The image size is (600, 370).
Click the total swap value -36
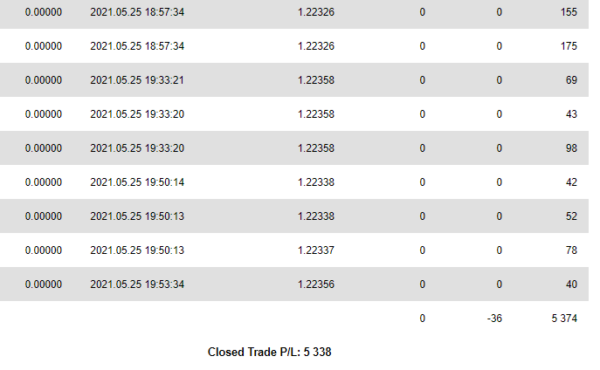494,318
